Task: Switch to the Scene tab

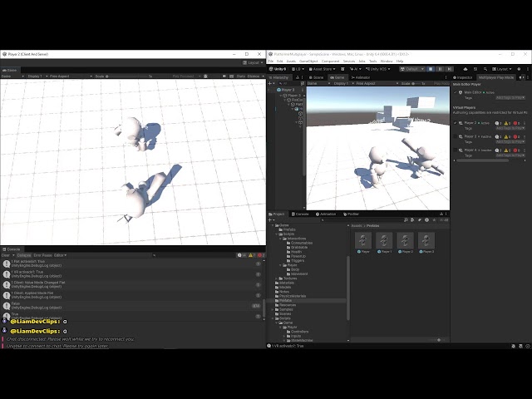Action: (x=316, y=77)
